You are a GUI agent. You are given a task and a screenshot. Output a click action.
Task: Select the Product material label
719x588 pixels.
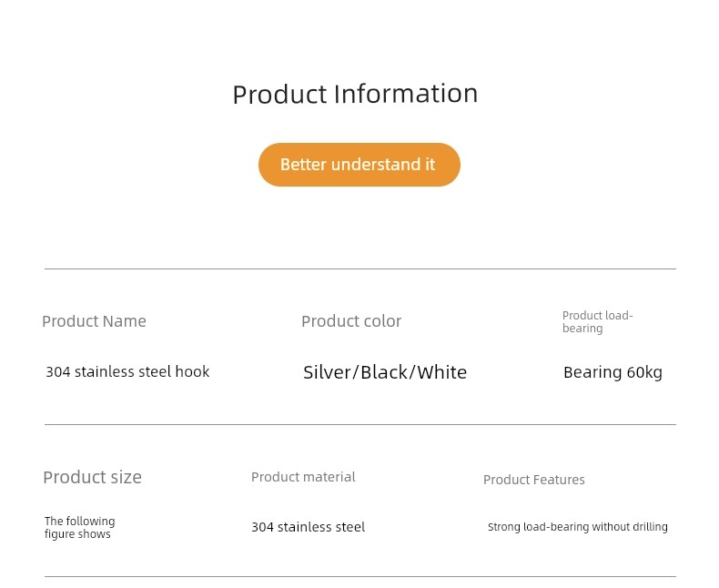303,477
